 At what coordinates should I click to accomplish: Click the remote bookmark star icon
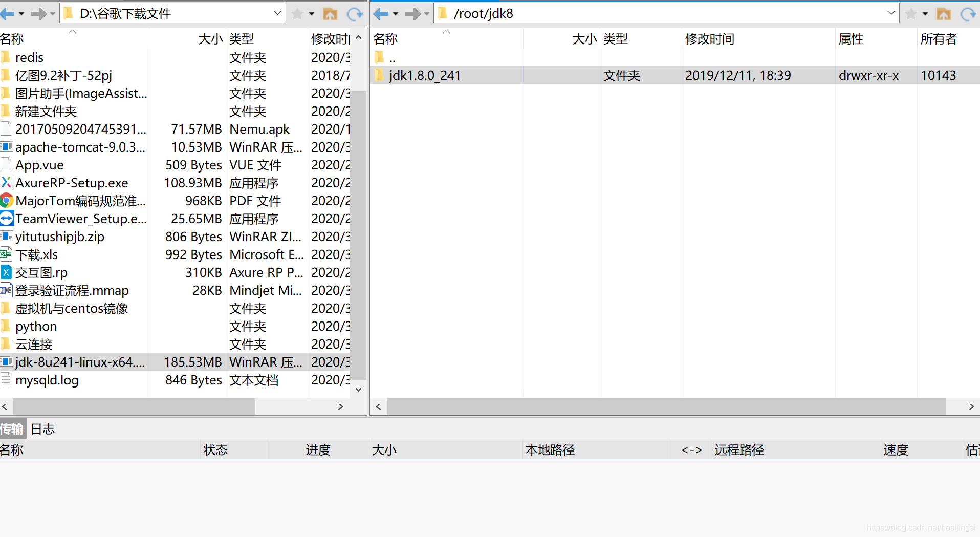910,14
